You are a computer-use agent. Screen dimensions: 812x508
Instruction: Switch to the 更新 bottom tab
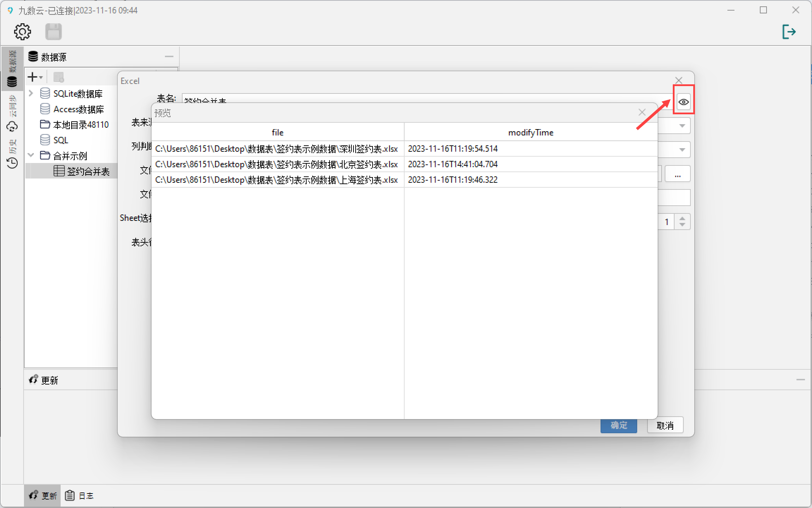pos(43,496)
